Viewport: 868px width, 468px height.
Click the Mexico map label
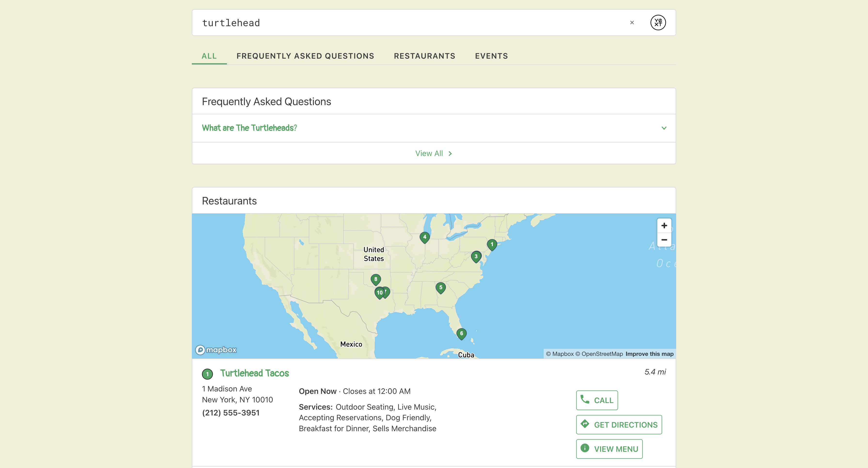pyautogui.click(x=351, y=344)
